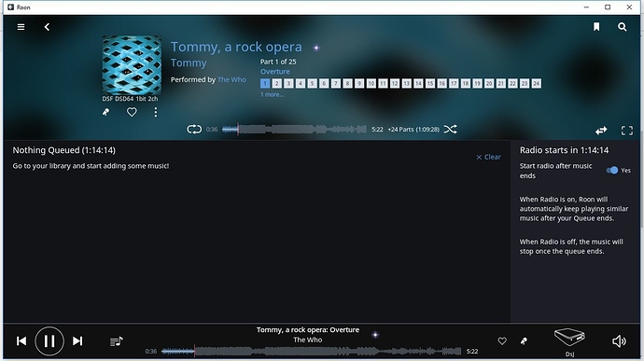Pause playback
This screenshot has height=361, width=644.
click(49, 340)
